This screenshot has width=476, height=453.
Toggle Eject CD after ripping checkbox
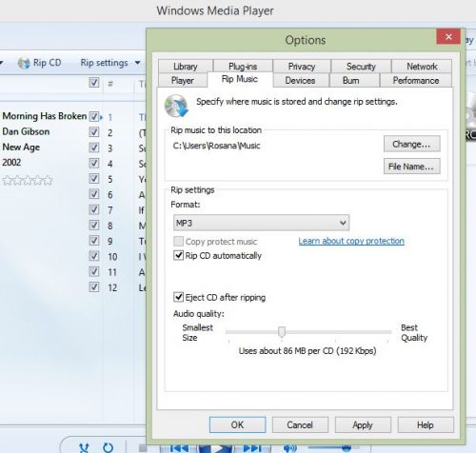178,297
